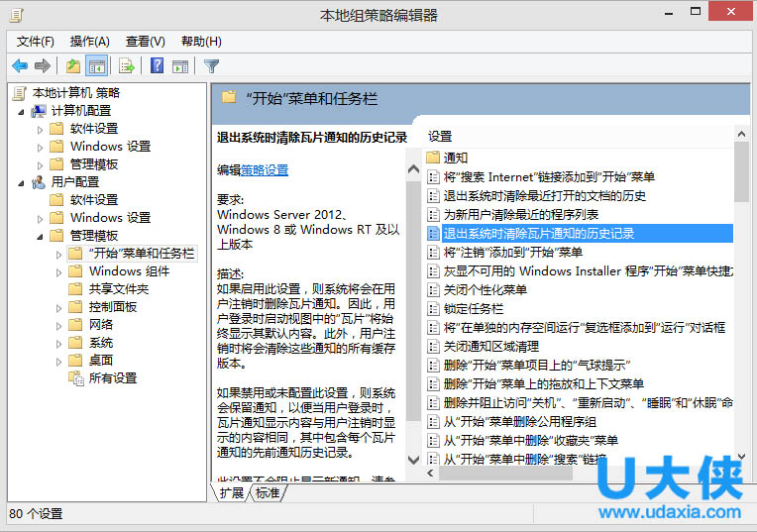Click horizontal scrollbar left arrow

point(431,474)
